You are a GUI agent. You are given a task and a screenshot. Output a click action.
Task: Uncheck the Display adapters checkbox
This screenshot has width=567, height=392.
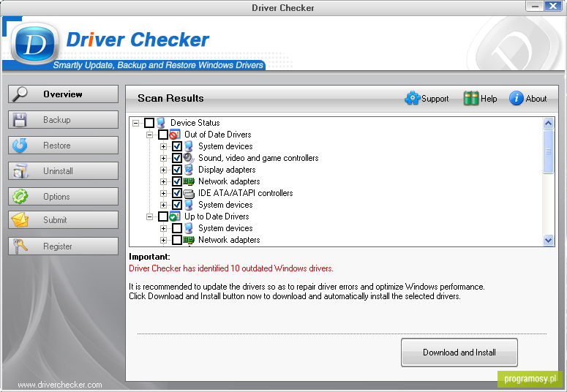(177, 170)
